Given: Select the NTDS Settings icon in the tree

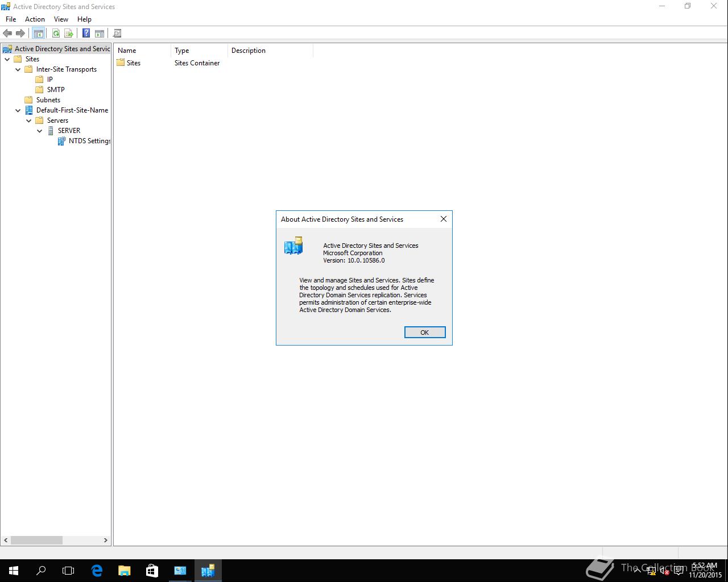Looking at the screenshot, I should tap(61, 141).
